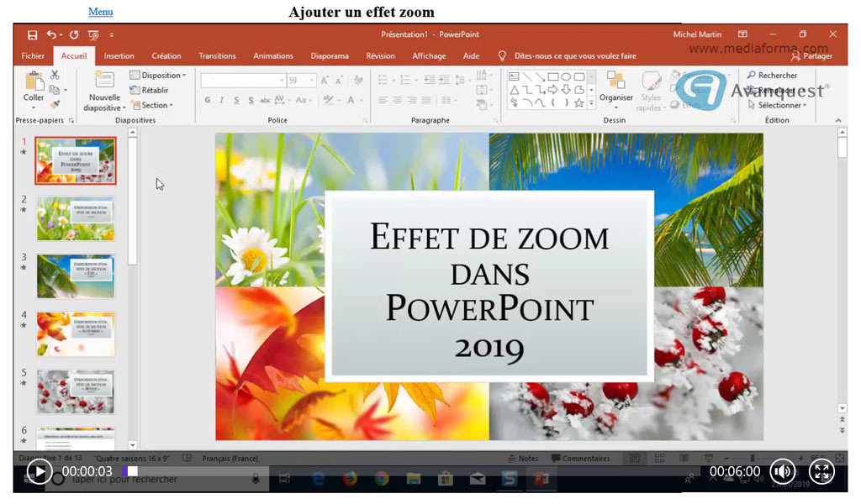Select slide 3 thumbnail in the panel
This screenshot has width=861, height=504.
pos(76,276)
